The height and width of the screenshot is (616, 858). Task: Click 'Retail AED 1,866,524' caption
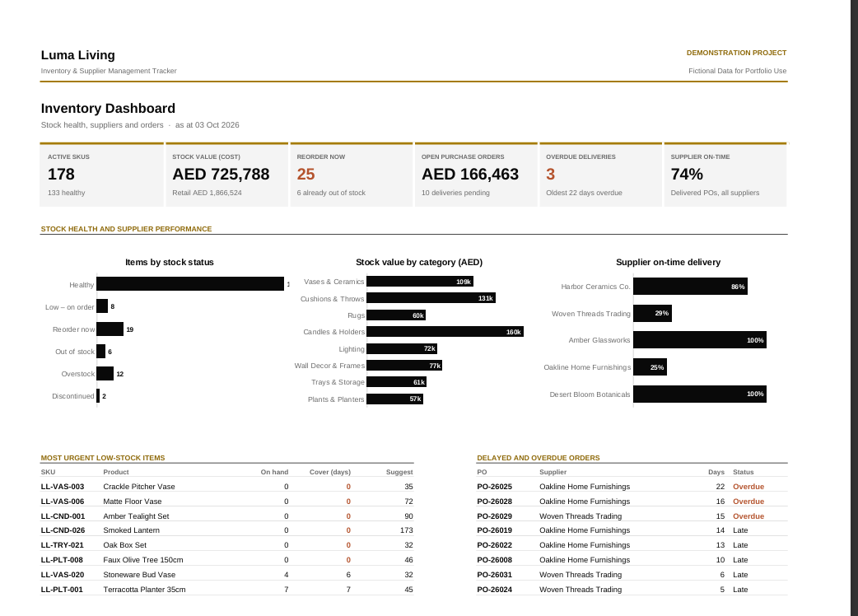pyautogui.click(x=207, y=193)
